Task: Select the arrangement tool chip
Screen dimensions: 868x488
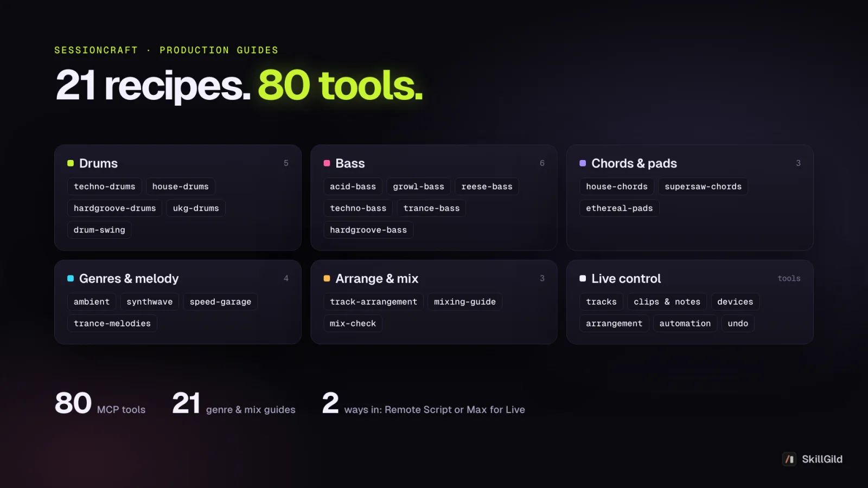Action: 614,323
